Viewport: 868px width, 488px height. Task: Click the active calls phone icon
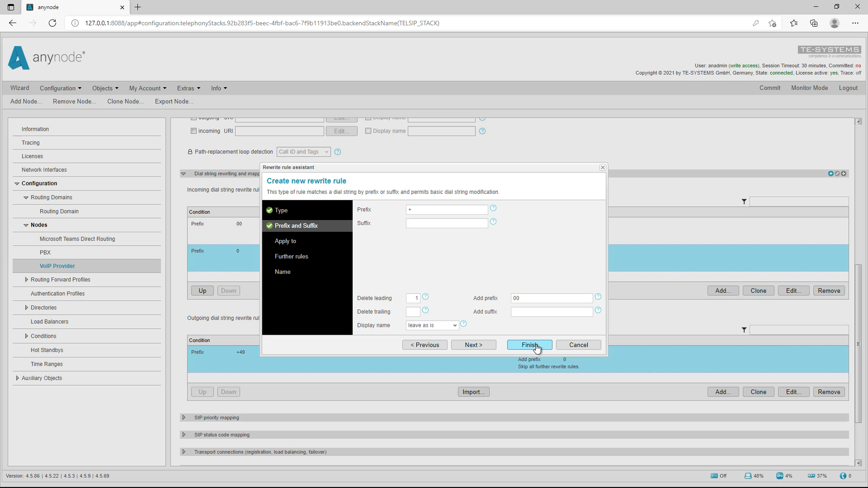[843, 476]
